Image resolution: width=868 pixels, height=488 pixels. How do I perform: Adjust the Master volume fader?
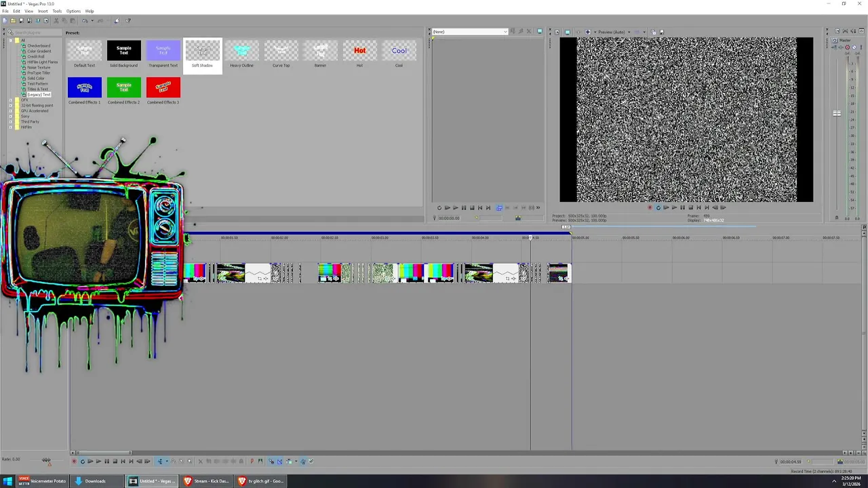coord(837,113)
